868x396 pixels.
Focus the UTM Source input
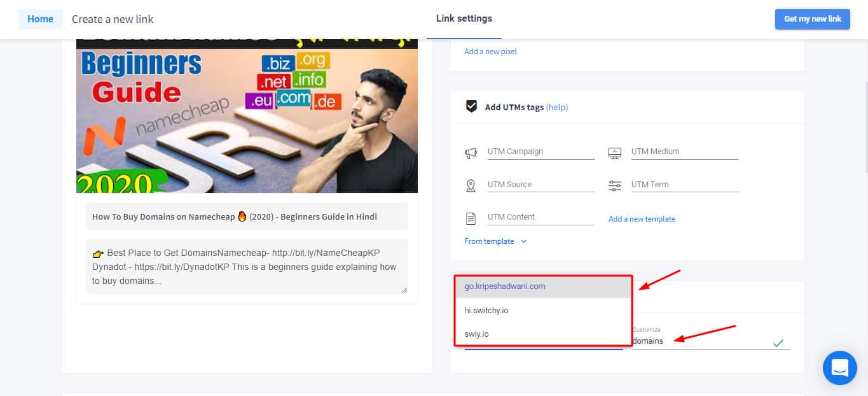pyautogui.click(x=541, y=185)
